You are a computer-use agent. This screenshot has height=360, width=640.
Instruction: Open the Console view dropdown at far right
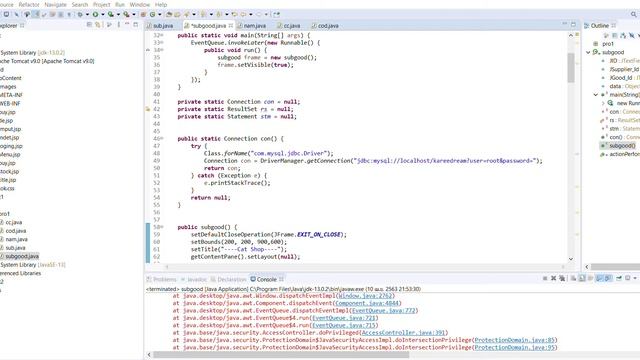635,278
